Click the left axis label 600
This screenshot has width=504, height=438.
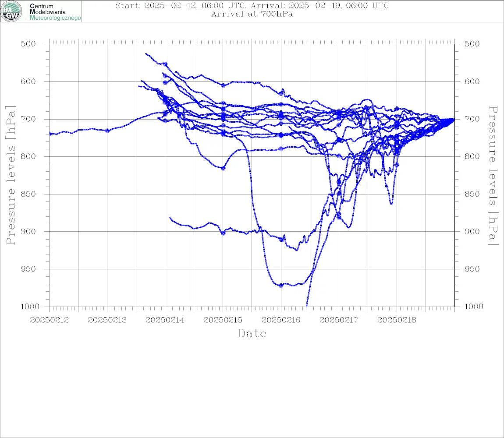coord(28,81)
